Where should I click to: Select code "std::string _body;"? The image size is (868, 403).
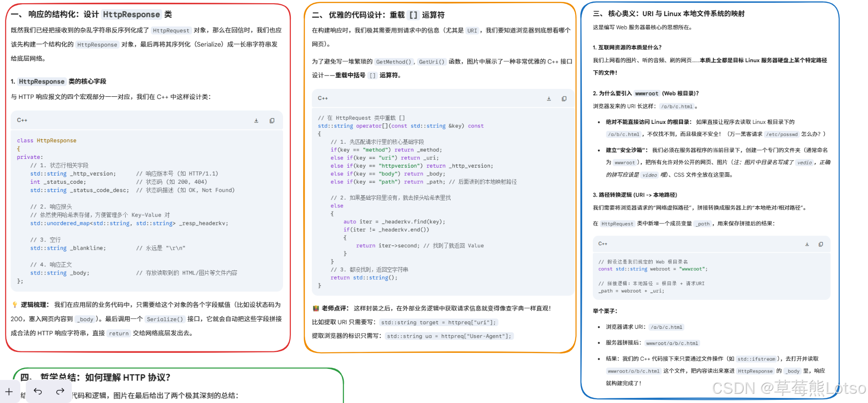60,273
